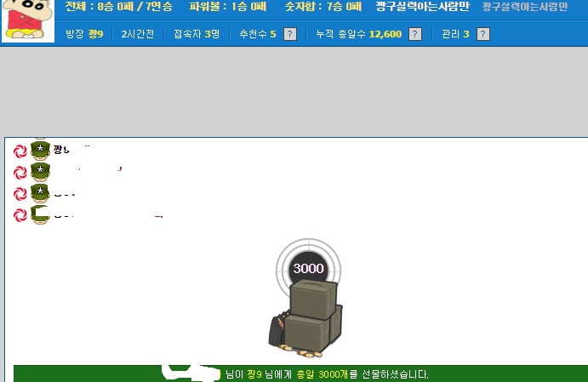588x382 pixels.
Task: Click the bold white 짱구실력아는사람만 title
Action: [422, 7]
